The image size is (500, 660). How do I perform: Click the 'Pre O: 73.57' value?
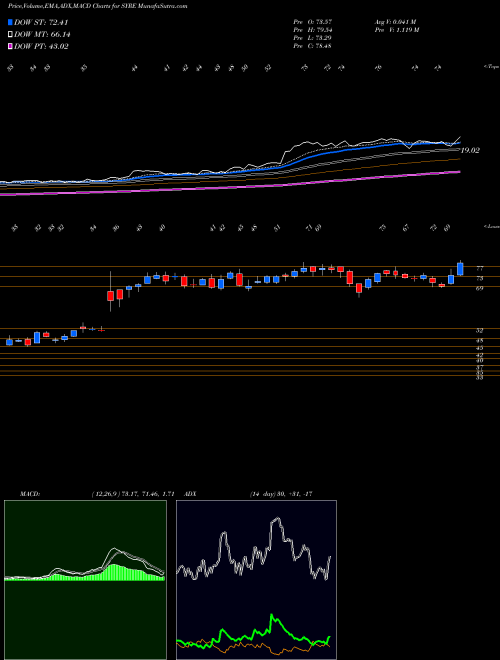(313, 22)
